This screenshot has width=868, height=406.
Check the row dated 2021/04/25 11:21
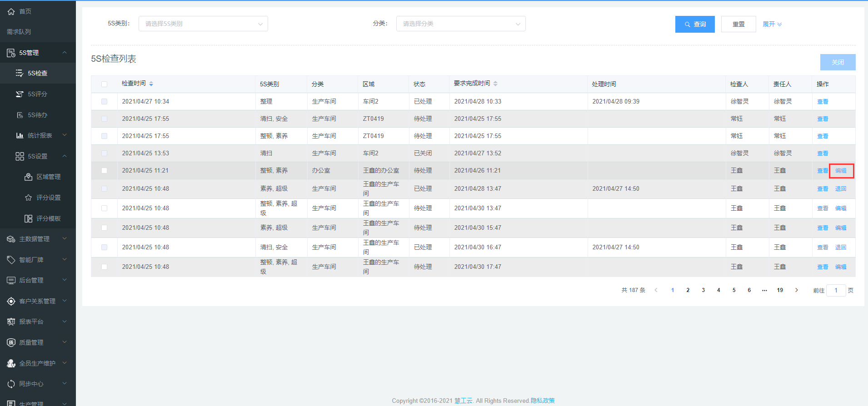point(104,171)
